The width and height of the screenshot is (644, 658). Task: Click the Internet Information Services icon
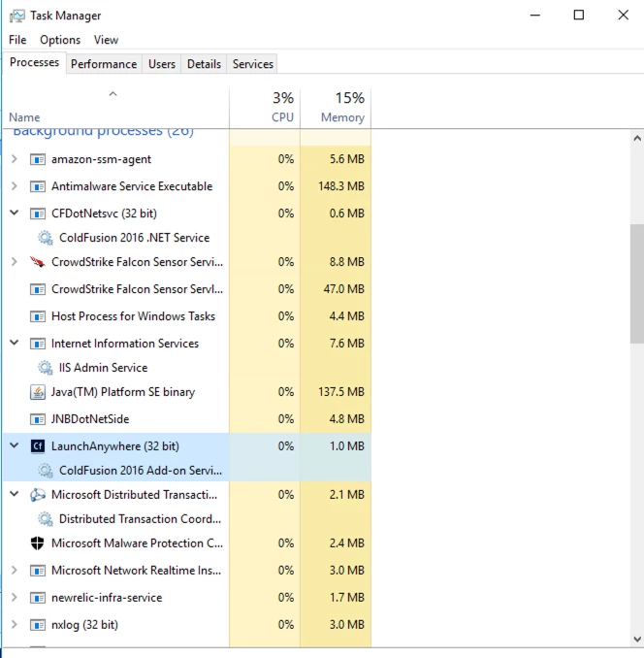pos(38,344)
